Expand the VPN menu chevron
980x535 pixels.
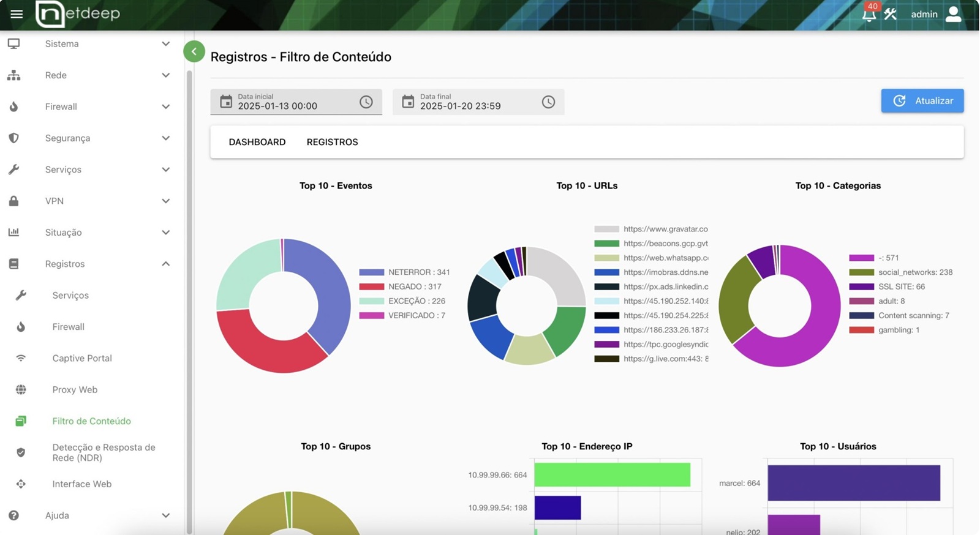click(x=165, y=201)
